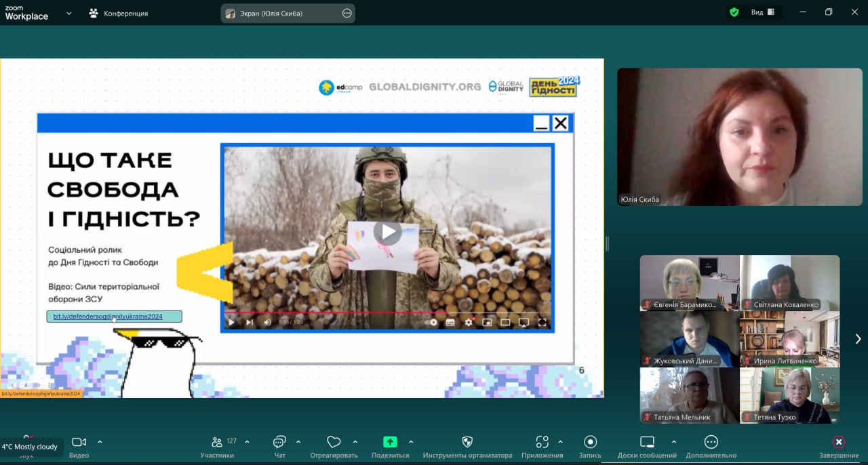Open the Конференция meeting info icon
Viewport: 868px width, 465px height.
[x=94, y=13]
